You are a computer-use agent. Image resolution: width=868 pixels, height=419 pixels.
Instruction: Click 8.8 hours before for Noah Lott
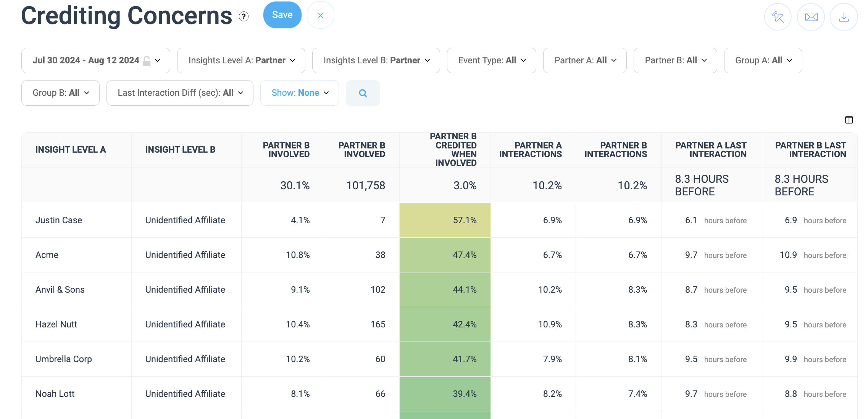[815, 394]
